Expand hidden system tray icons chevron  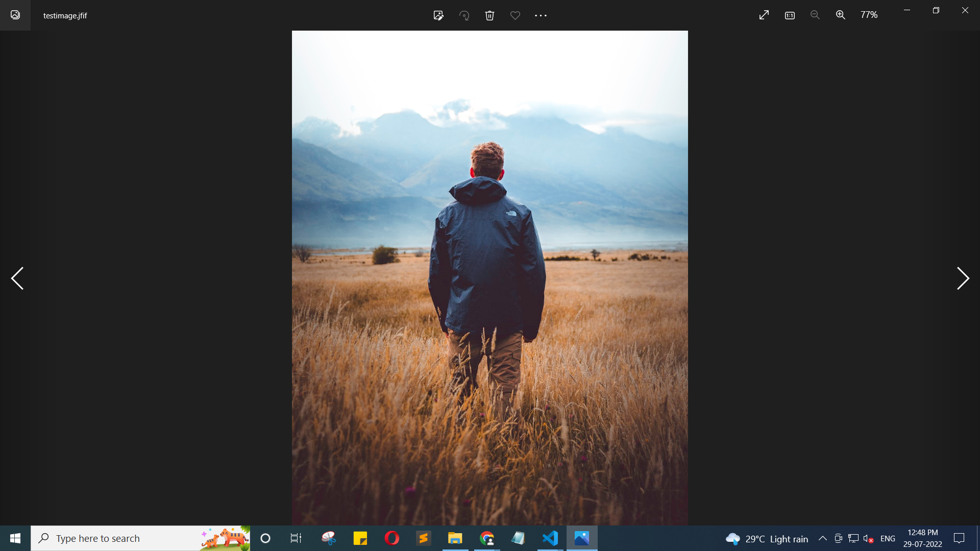pos(823,538)
